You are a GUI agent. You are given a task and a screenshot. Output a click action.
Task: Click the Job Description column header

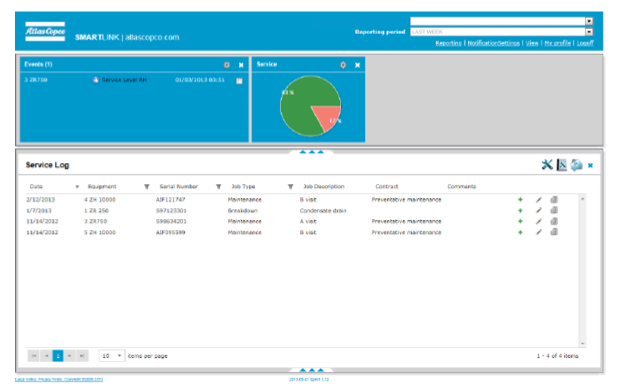324,186
